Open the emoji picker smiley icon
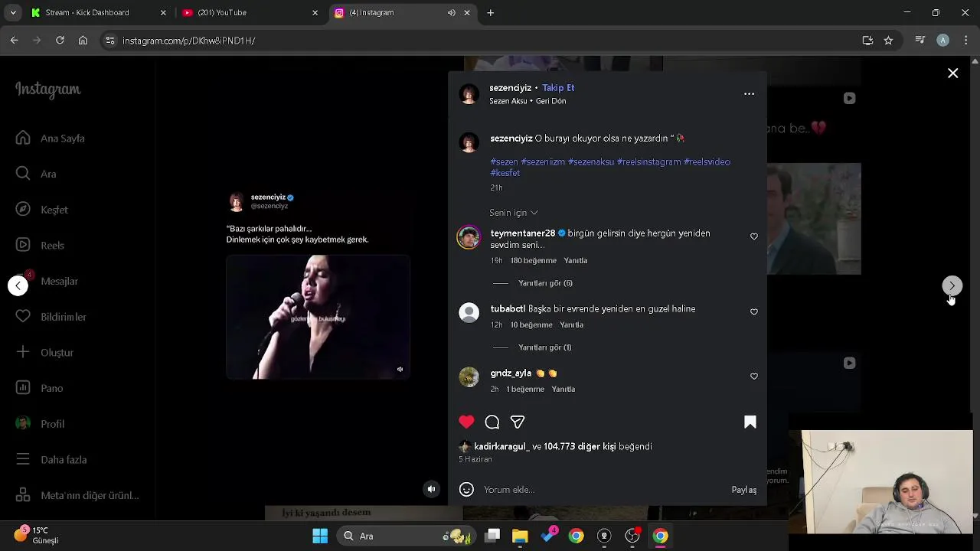Screen dimensions: 980x551 tap(466, 490)
